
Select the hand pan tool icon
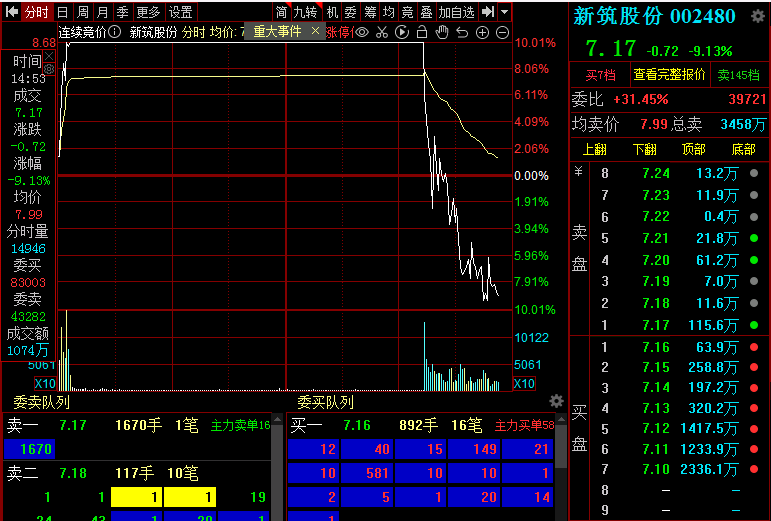442,32
